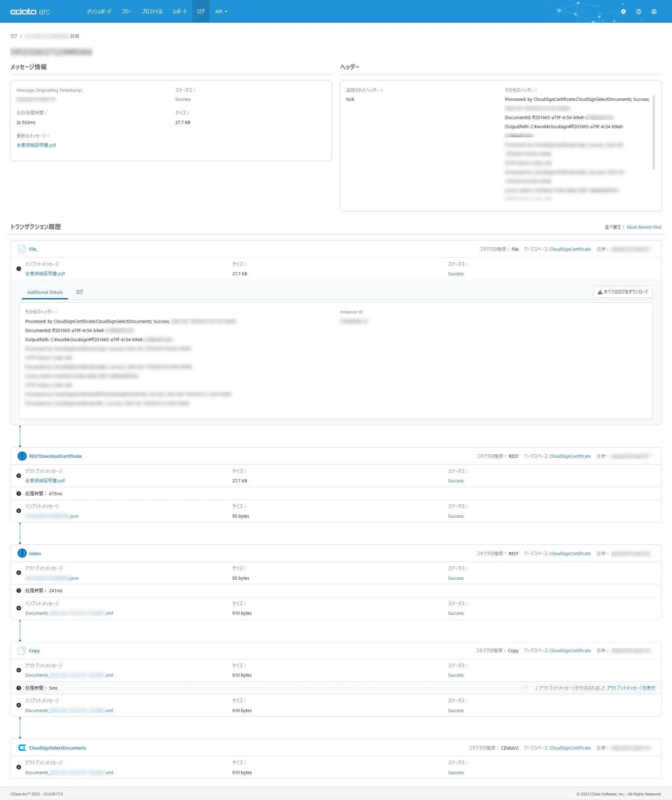Click the token REST connector icon

22,553
